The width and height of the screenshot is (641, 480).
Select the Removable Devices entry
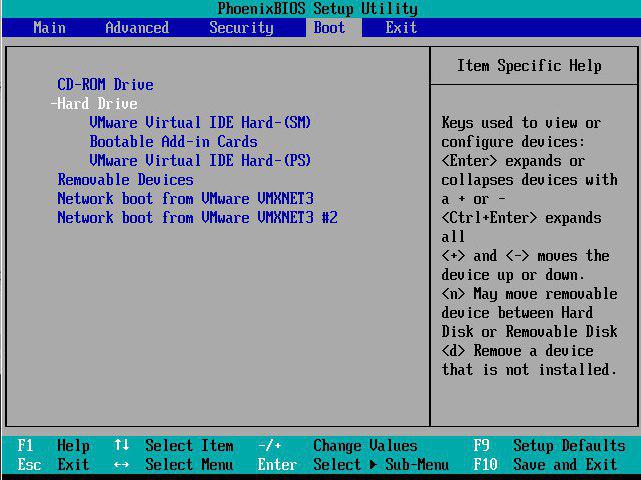pos(125,179)
